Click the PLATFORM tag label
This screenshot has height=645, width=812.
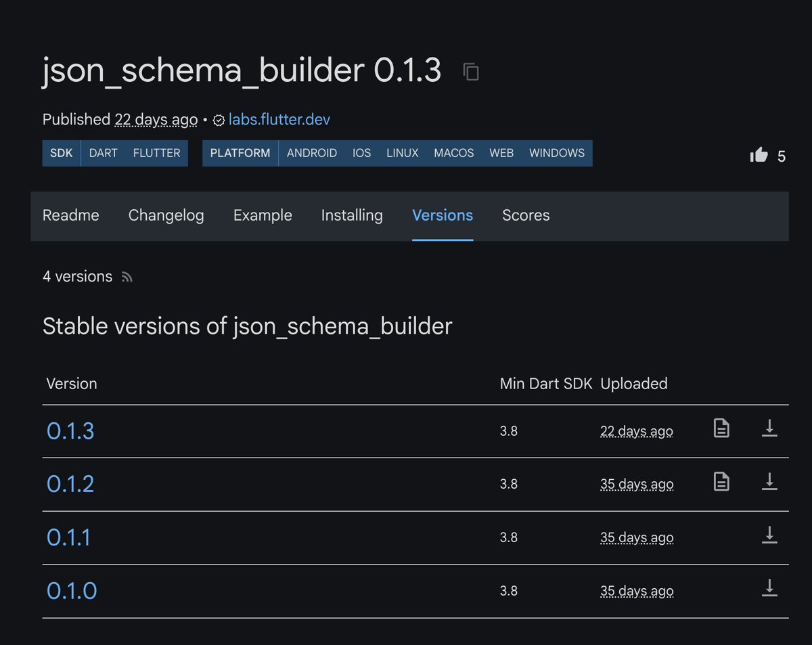point(240,153)
